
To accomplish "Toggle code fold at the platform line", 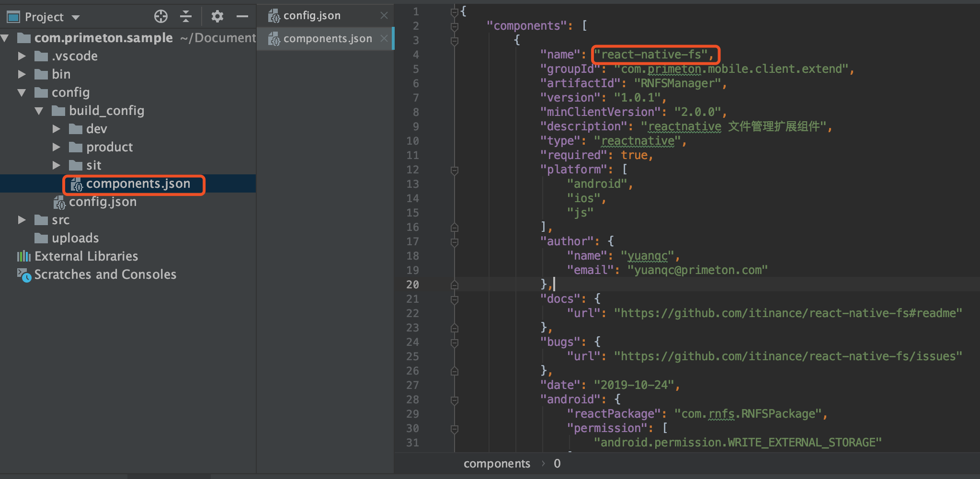I will [x=455, y=170].
